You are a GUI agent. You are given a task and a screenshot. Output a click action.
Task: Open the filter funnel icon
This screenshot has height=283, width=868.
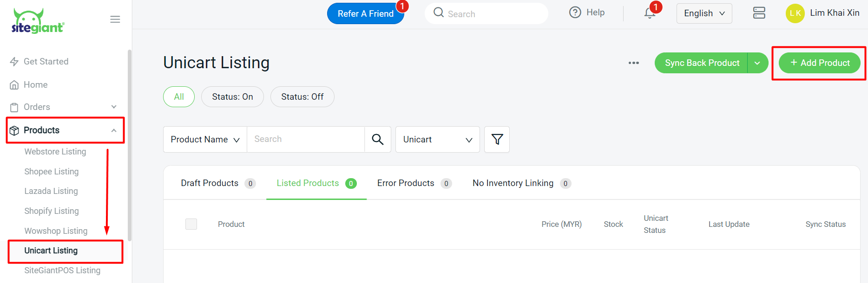[x=497, y=139]
